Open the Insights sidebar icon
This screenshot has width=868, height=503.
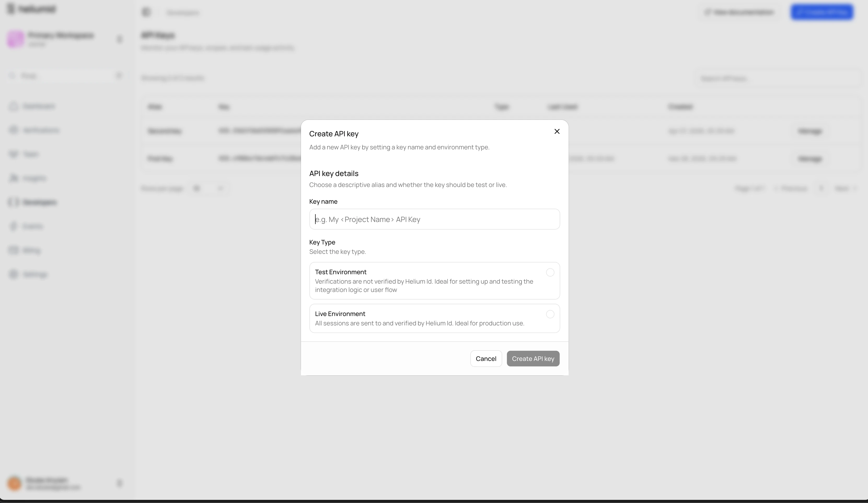pyautogui.click(x=14, y=178)
